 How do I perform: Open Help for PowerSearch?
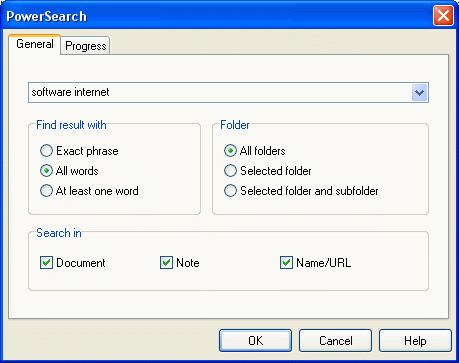click(x=415, y=341)
